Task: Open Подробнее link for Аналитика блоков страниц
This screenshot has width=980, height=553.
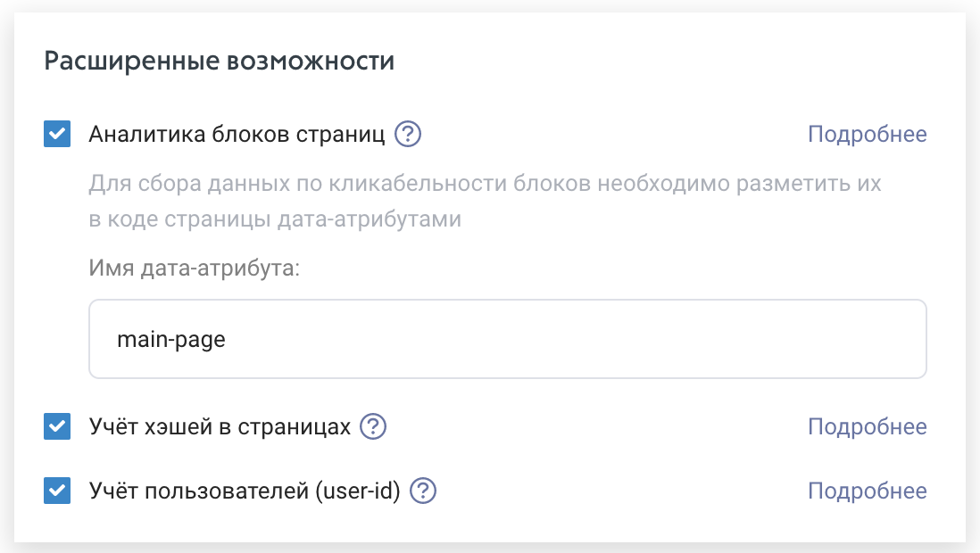Action: tap(867, 135)
